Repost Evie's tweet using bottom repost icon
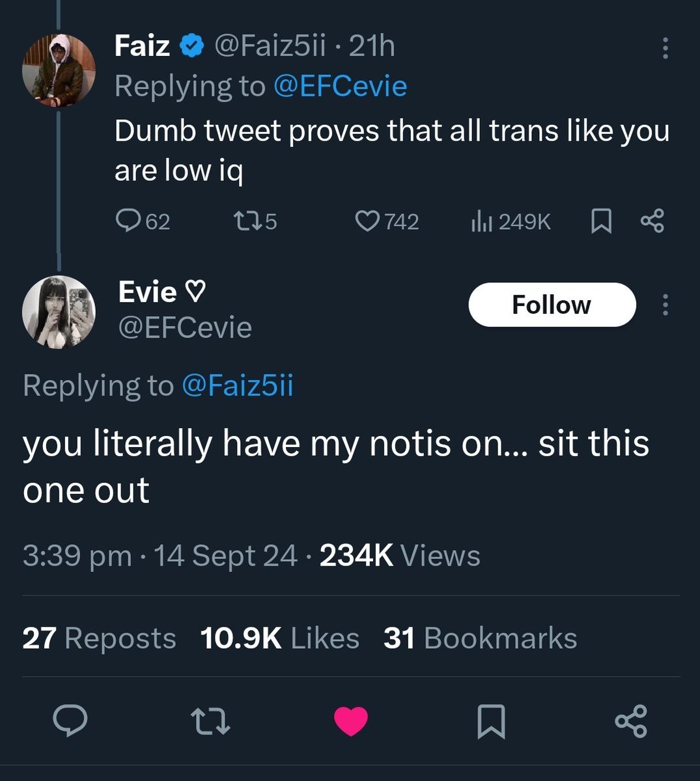This screenshot has height=781, width=700. [x=210, y=722]
